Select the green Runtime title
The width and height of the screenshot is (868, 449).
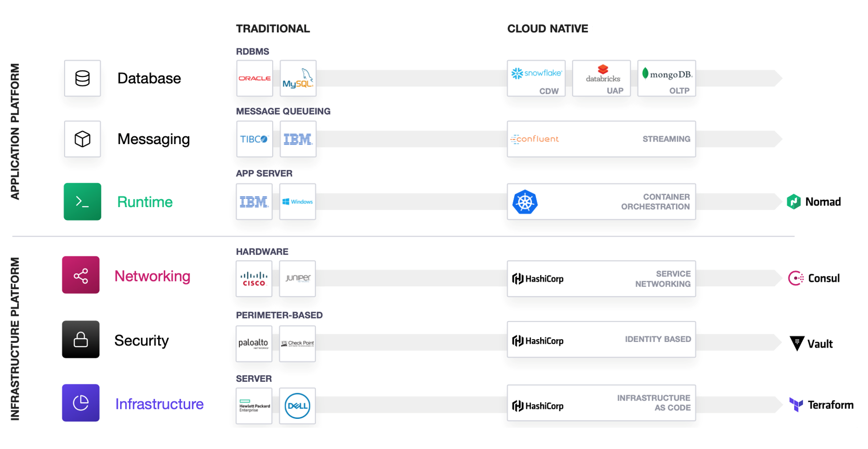click(145, 202)
